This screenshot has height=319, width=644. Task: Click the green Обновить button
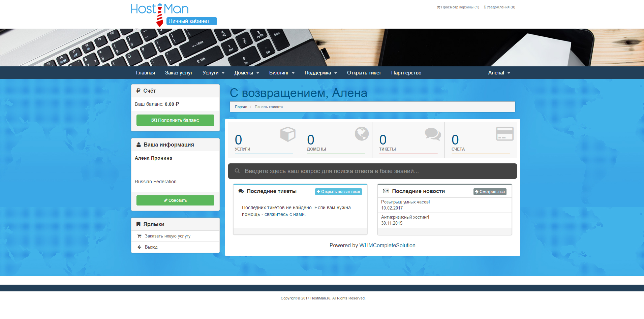point(175,200)
